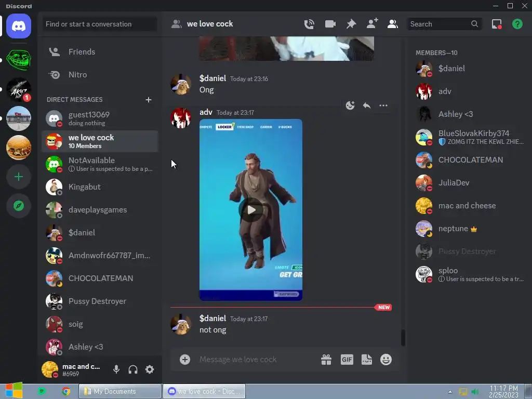Open Explore Discoverable Servers compass
Image resolution: width=532 pixels, height=399 pixels.
(x=19, y=206)
